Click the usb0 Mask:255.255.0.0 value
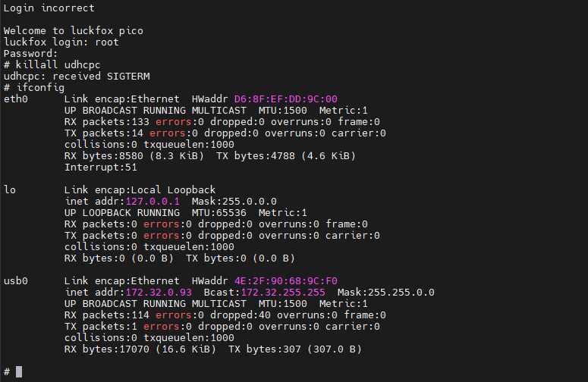588x382 pixels. 386,293
